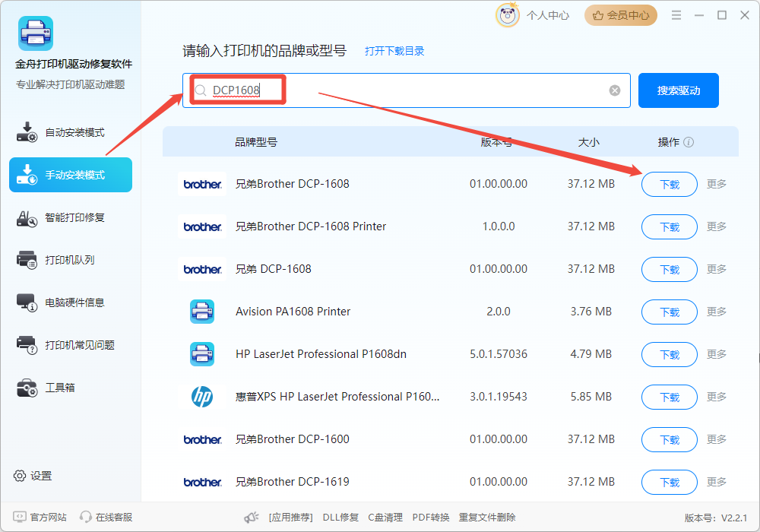Click the printer icon of Avision PA1608
The height and width of the screenshot is (532, 760).
coord(202,312)
